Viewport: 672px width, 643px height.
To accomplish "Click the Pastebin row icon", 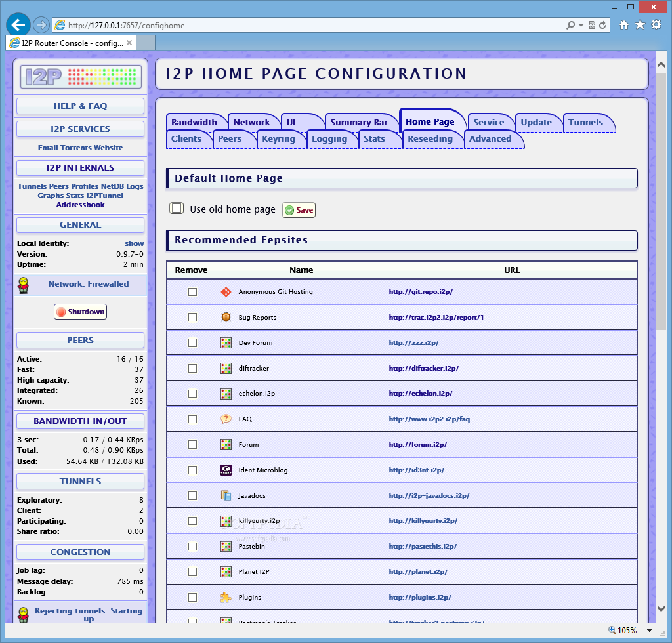I will click(x=226, y=547).
